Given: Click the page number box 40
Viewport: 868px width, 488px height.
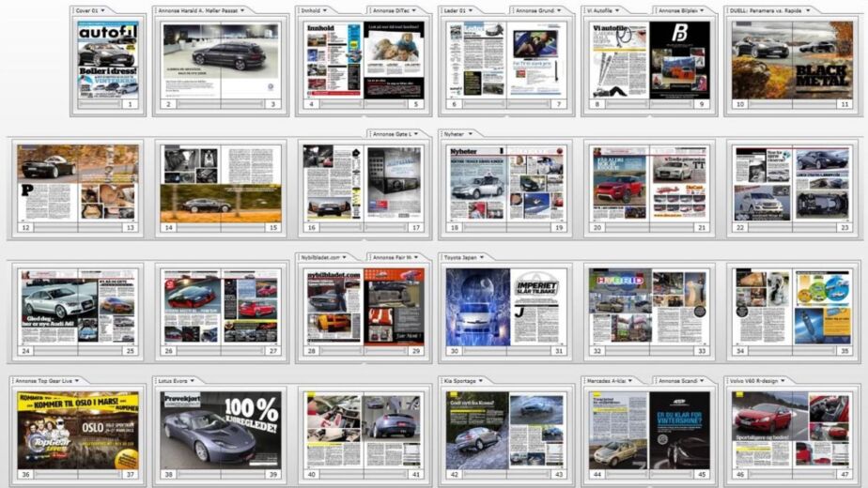Looking at the screenshot, I should 312,474.
